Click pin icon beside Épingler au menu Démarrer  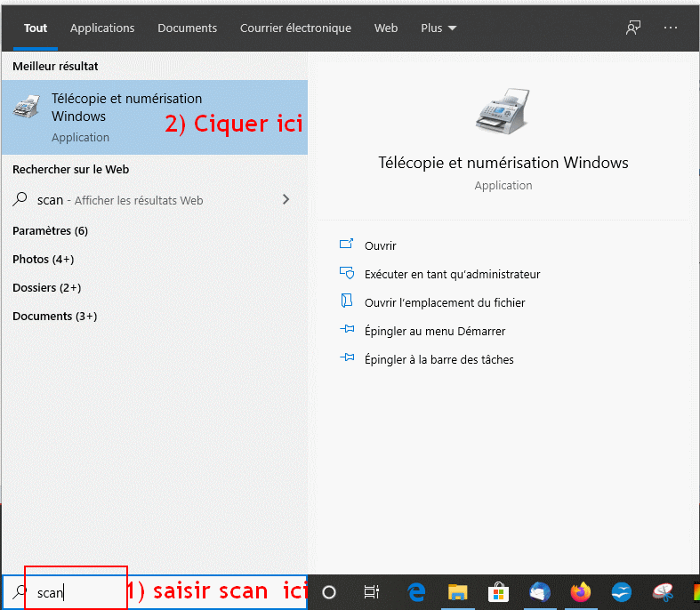pos(347,329)
